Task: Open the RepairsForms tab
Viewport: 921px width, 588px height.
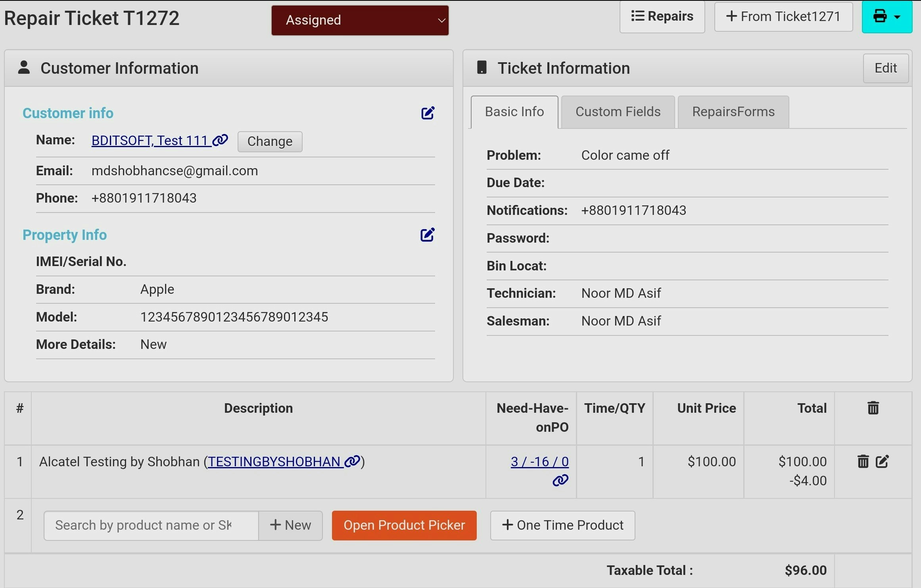Action: (x=733, y=111)
